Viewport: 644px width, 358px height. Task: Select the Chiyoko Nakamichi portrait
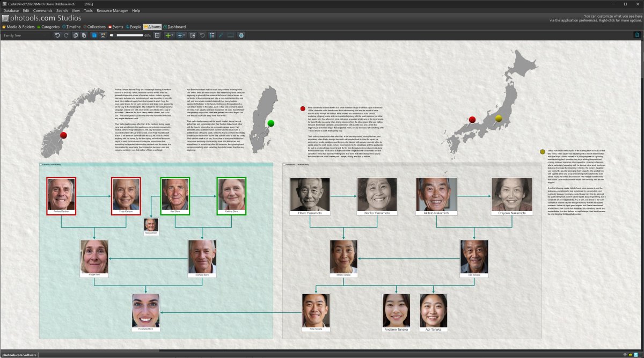coord(512,196)
